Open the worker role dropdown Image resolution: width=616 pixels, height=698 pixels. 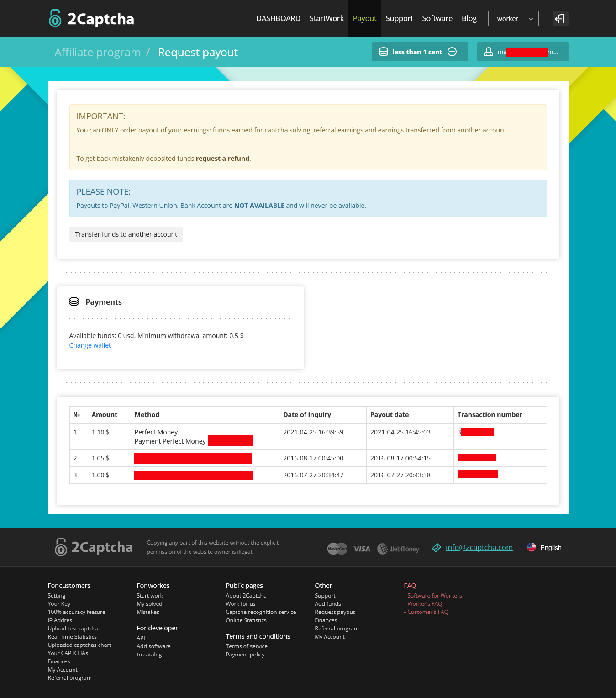513,18
